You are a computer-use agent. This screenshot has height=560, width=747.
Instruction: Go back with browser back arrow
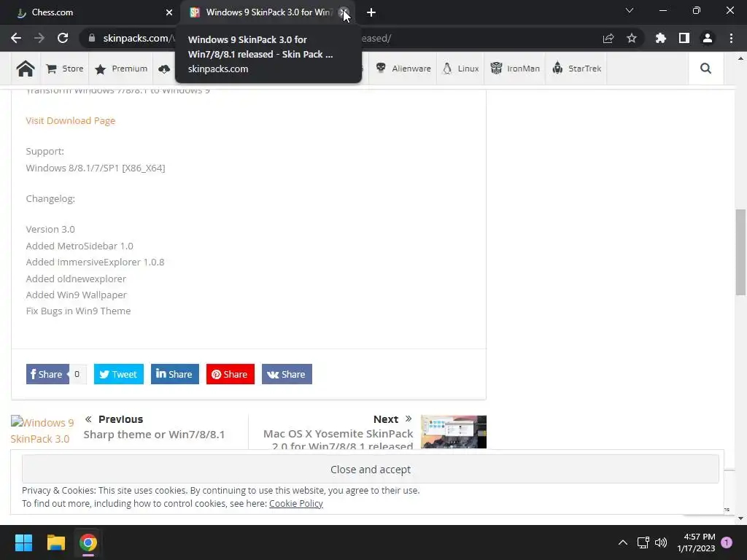(16, 38)
